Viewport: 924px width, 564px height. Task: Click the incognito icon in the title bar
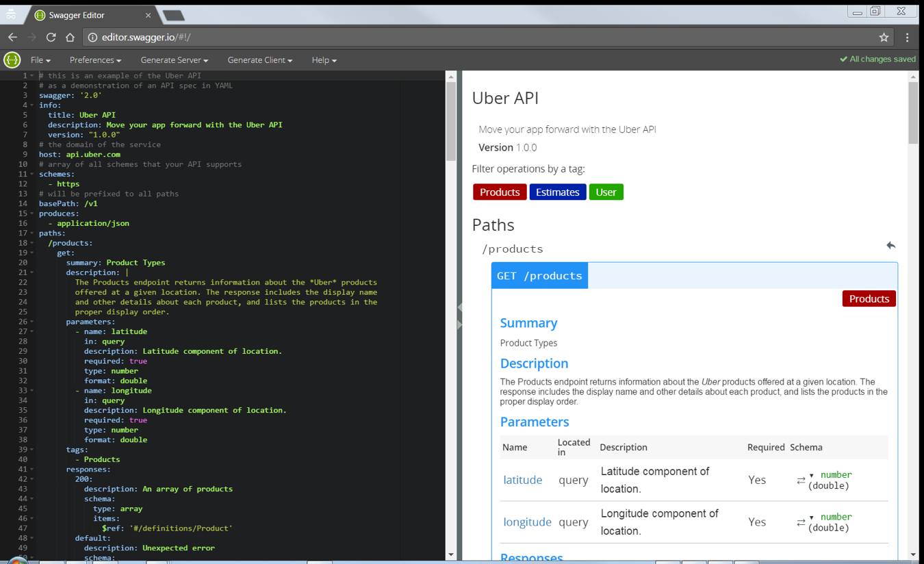(11, 14)
